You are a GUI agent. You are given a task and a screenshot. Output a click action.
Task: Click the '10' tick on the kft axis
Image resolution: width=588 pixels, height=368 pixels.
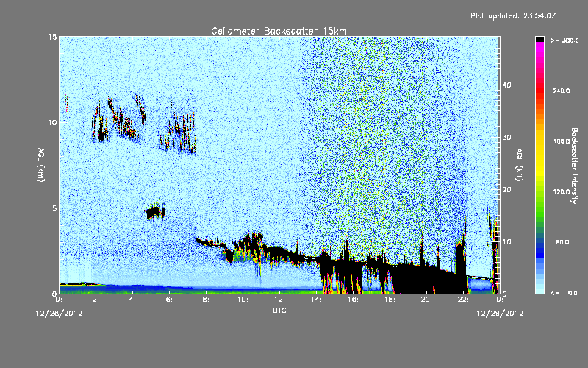(x=506, y=242)
